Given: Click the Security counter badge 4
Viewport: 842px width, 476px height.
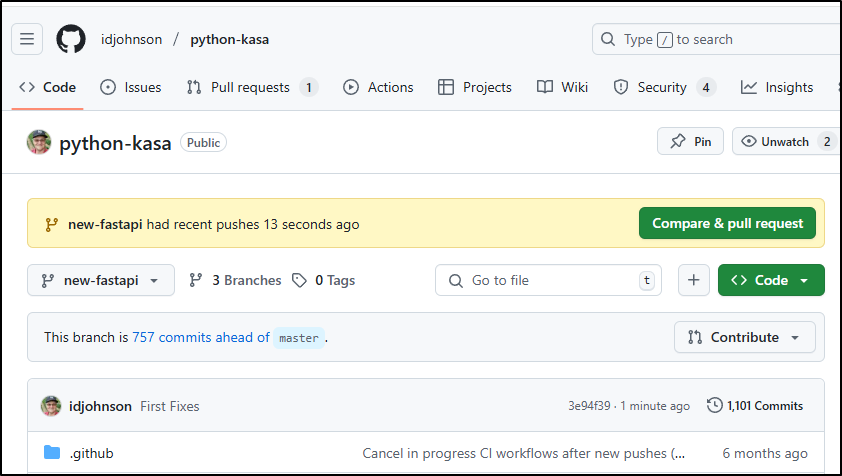Looking at the screenshot, I should coord(706,88).
